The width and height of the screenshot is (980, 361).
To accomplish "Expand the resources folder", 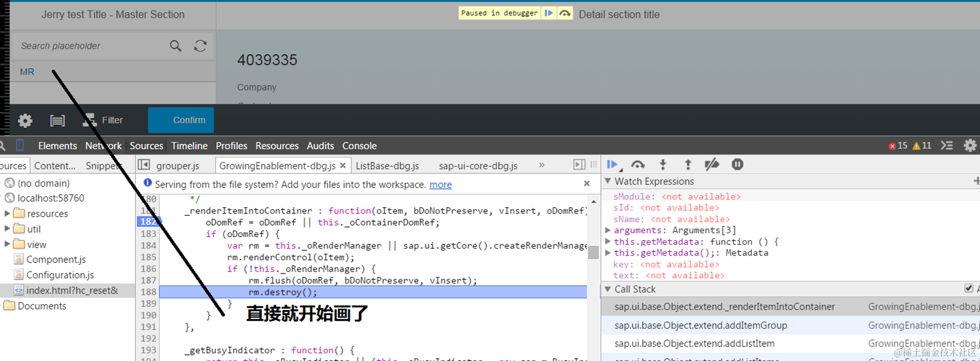I will (7, 213).
